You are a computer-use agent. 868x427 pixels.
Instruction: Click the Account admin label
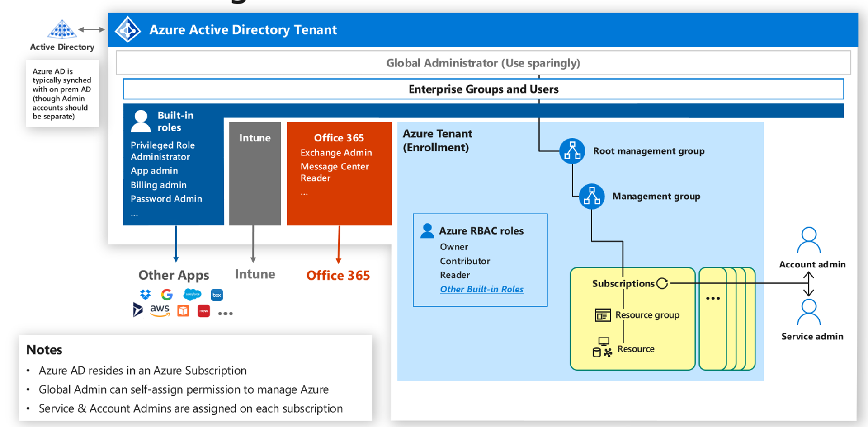(x=812, y=265)
